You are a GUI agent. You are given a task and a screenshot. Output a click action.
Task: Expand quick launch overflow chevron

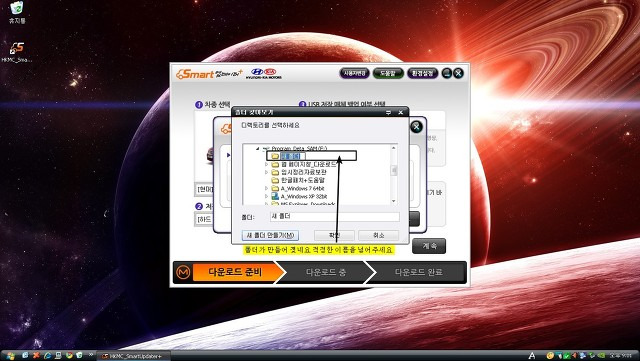point(91,354)
